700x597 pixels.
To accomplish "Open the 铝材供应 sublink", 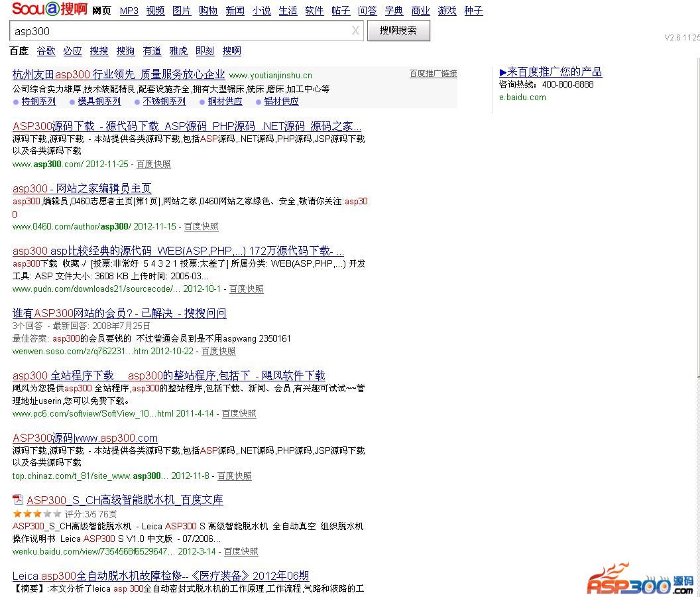I will (281, 101).
